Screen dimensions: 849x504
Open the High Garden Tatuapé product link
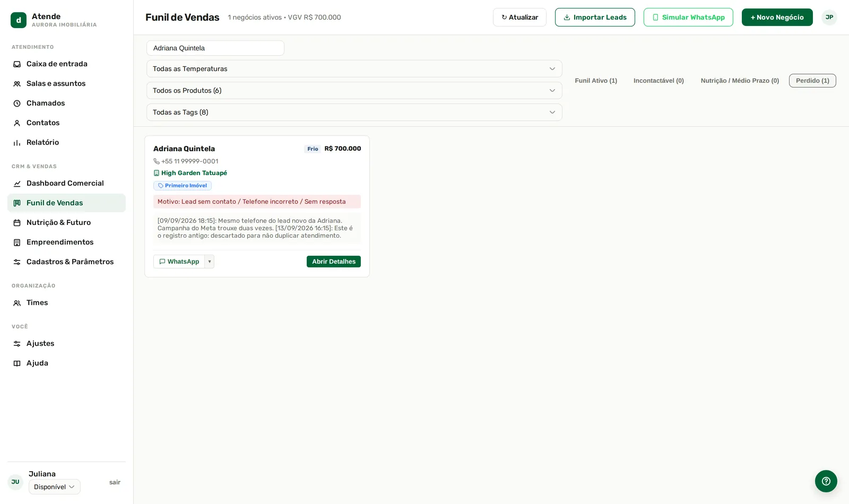194,173
